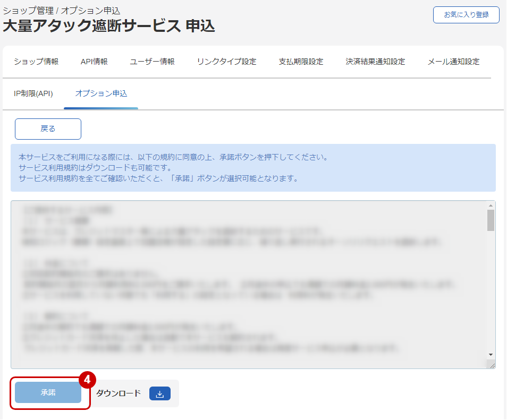This screenshot has width=507, height=420.
Task: Select the オプション申込 sub-tab
Action: tap(100, 93)
